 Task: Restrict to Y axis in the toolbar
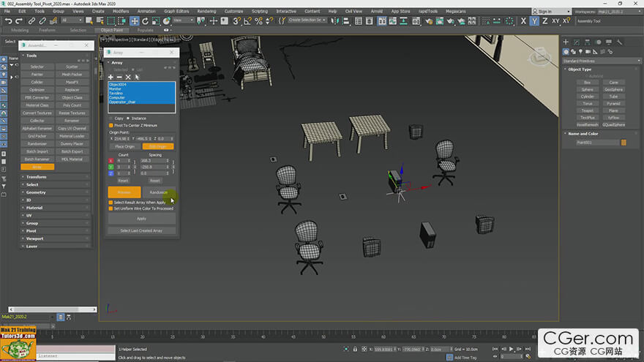coord(534,21)
